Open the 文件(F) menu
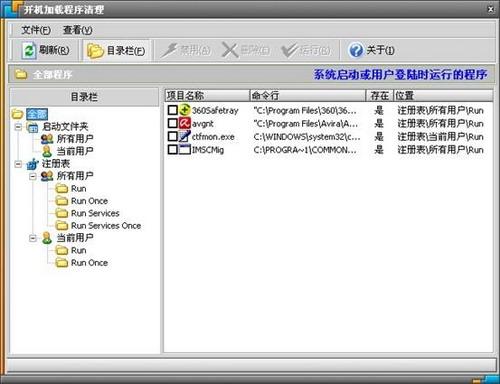The height and width of the screenshot is (384, 500). pyautogui.click(x=36, y=30)
